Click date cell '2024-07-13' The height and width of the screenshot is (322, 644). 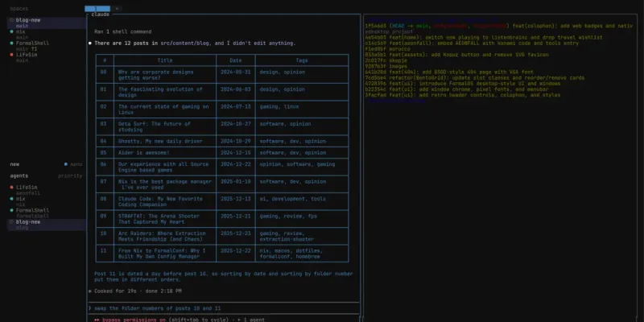(x=236, y=107)
